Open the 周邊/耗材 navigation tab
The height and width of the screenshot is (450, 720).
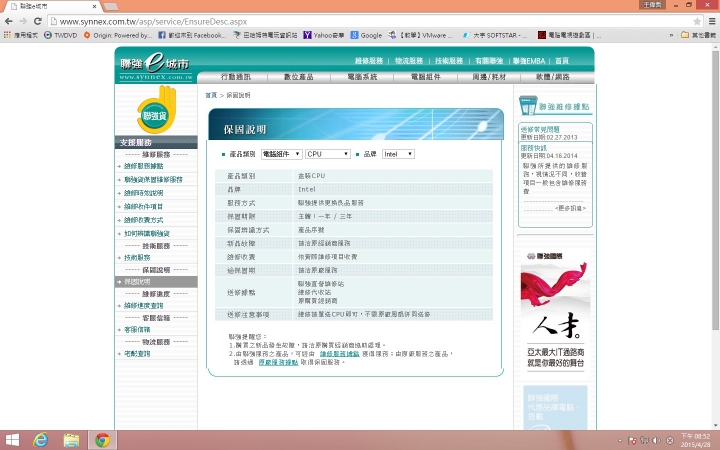pyautogui.click(x=489, y=77)
